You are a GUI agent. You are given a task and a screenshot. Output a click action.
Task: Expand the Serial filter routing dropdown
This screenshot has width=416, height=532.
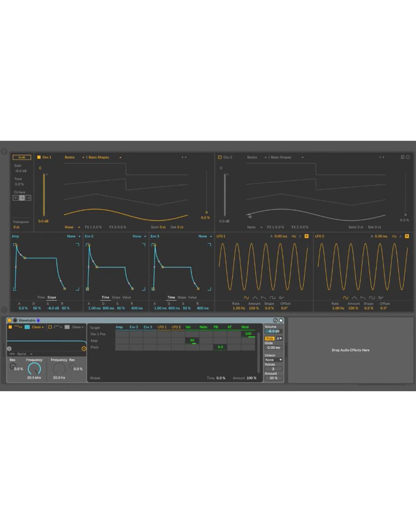24,354
